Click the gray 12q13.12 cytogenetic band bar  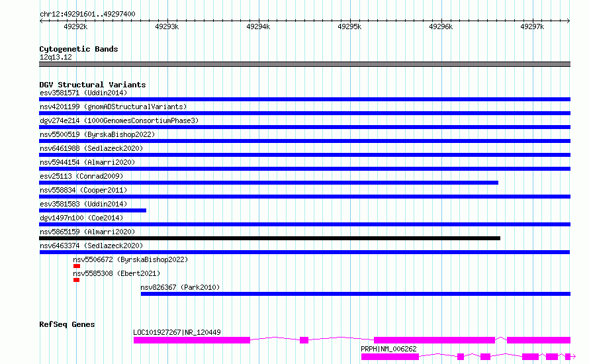304,65
